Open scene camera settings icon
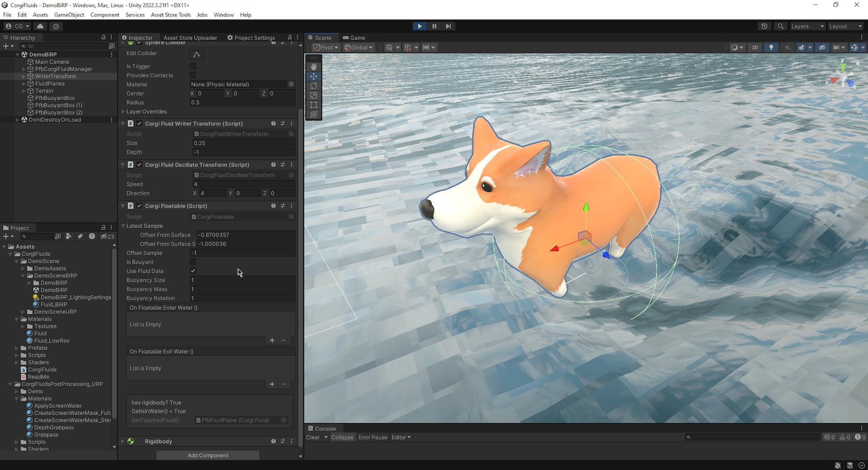868x470 pixels. [x=837, y=47]
